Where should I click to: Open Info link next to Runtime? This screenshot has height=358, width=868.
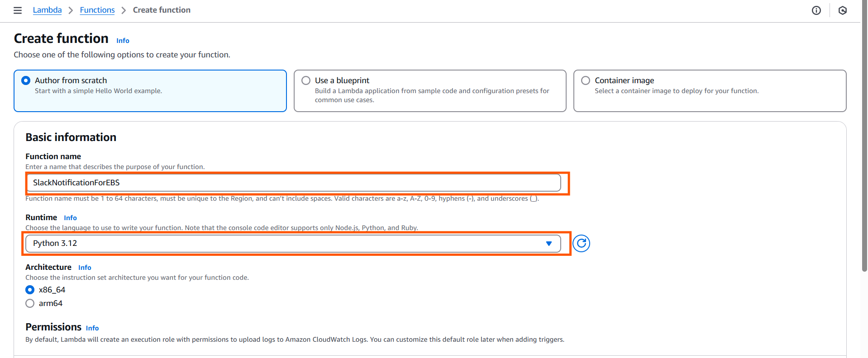pyautogui.click(x=70, y=218)
